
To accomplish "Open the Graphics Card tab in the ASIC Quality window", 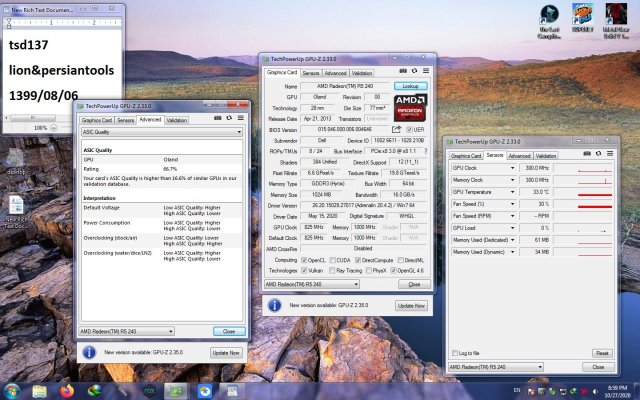I will [97, 120].
